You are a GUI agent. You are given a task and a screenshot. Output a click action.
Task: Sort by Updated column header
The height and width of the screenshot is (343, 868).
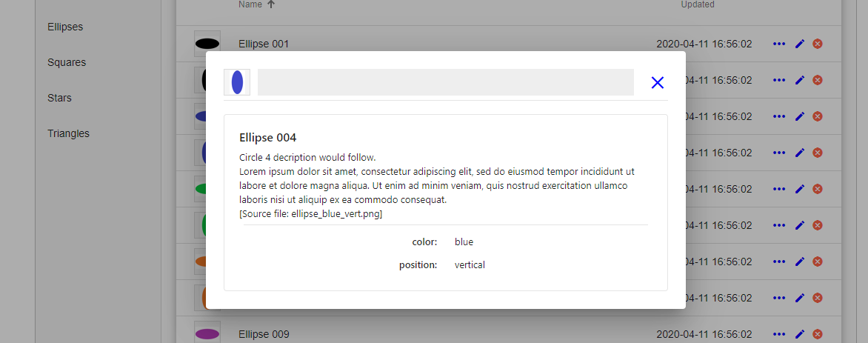[x=698, y=4]
